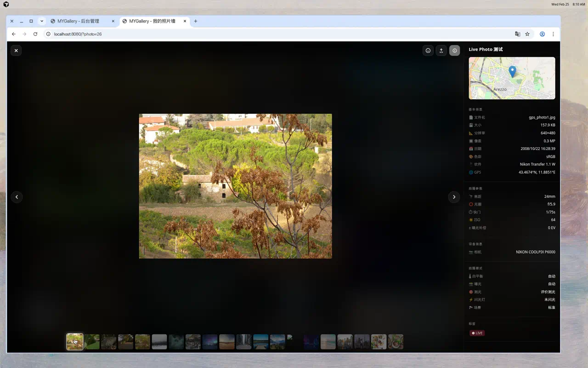The height and width of the screenshot is (368, 588).
Task: Open the browser profile icon
Action: click(542, 34)
